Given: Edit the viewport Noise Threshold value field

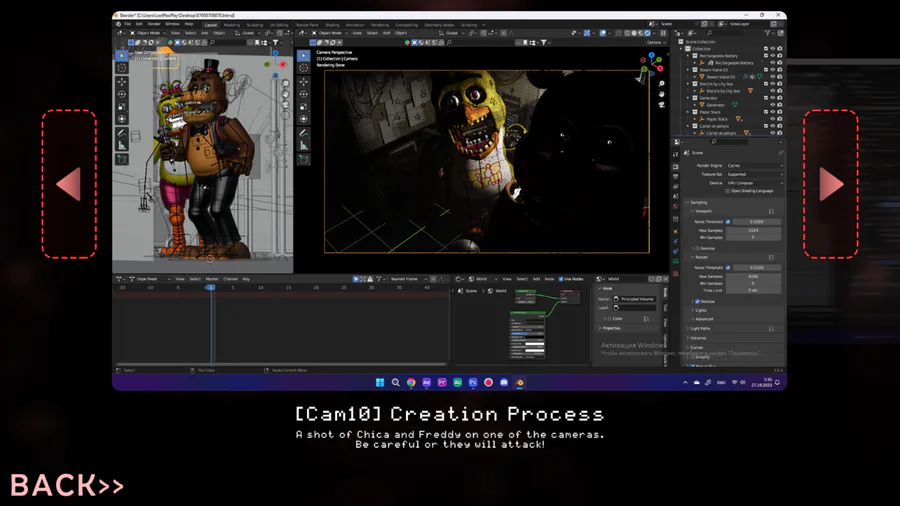Looking at the screenshot, I should click(x=757, y=221).
